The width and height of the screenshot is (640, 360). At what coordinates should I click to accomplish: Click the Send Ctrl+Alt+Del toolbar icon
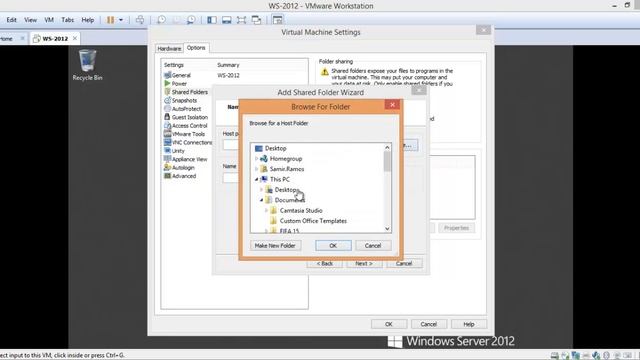click(140, 20)
